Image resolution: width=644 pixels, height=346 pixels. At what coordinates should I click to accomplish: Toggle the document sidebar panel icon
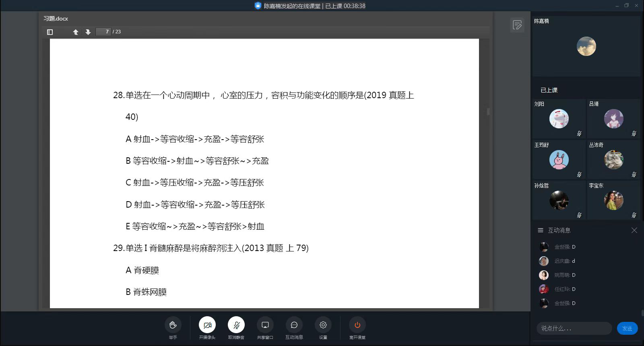(x=50, y=32)
